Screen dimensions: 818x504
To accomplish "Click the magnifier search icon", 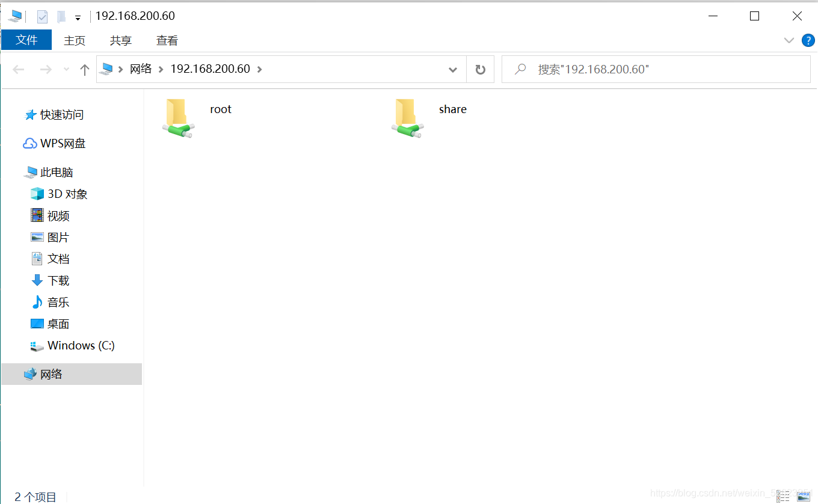I will (x=521, y=69).
